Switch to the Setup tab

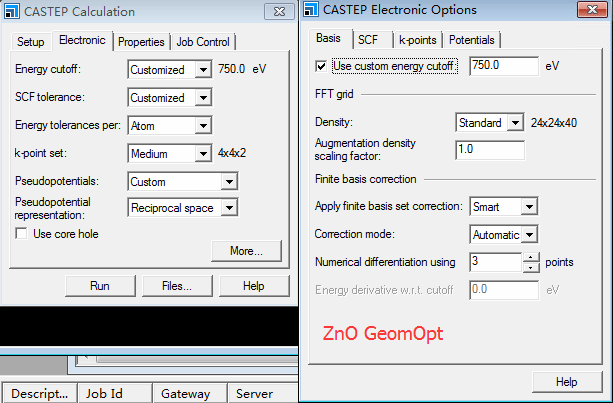[x=30, y=42]
